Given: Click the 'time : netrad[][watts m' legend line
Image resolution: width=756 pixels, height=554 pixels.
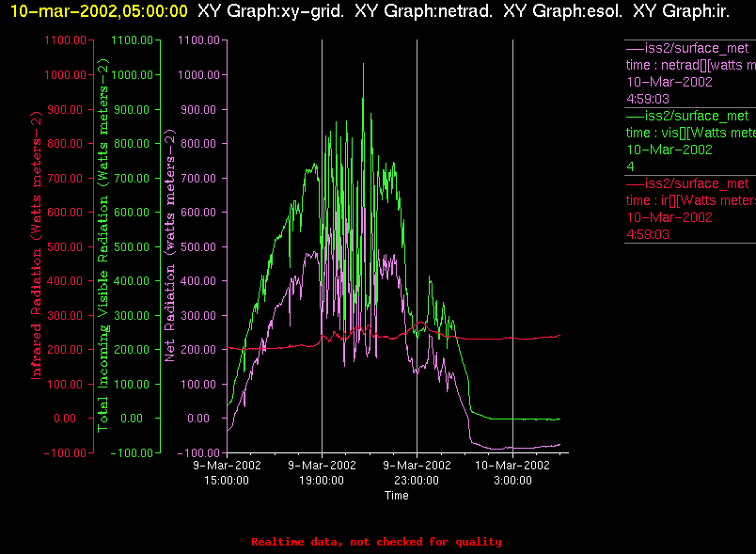Looking at the screenshot, I should [x=690, y=65].
